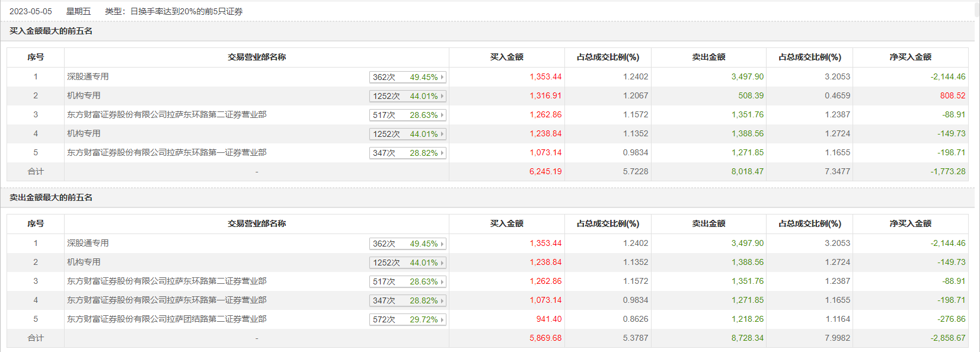
Task: Click arrow icon beside 347次 in sellers table
Action: click(442, 301)
